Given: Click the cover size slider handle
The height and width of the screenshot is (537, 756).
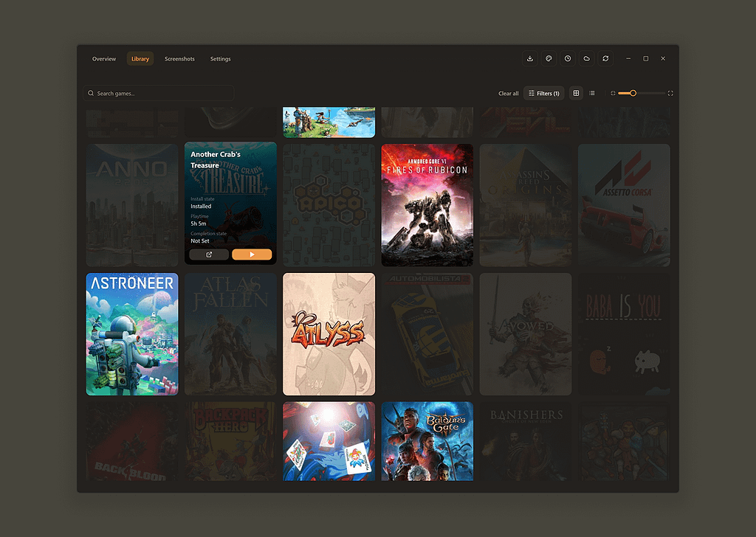Looking at the screenshot, I should (633, 94).
